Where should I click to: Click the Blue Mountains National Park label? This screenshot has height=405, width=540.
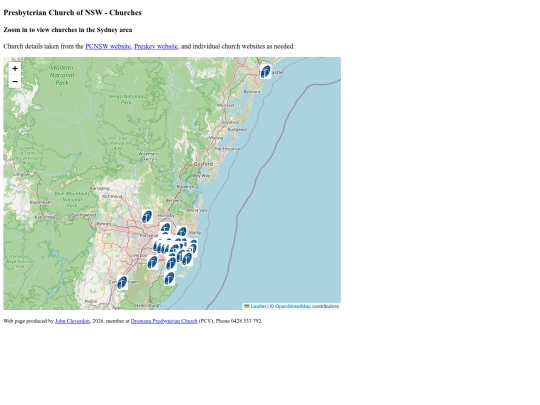pos(72,199)
